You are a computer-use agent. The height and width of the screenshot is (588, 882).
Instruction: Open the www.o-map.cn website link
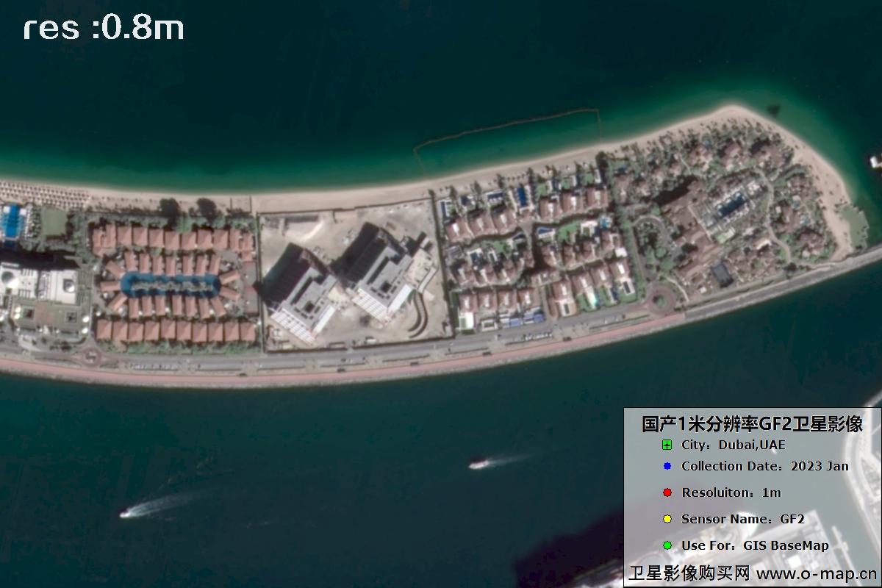coord(816,573)
